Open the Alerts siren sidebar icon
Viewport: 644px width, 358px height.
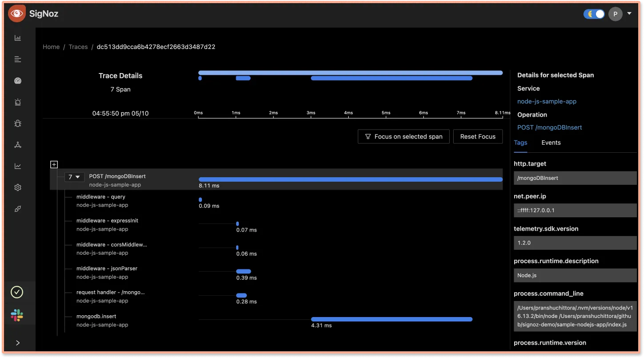point(18,102)
